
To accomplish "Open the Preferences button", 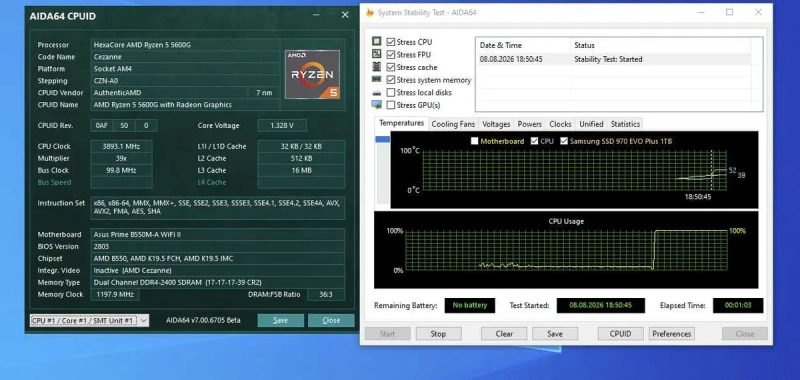I will (x=671, y=334).
